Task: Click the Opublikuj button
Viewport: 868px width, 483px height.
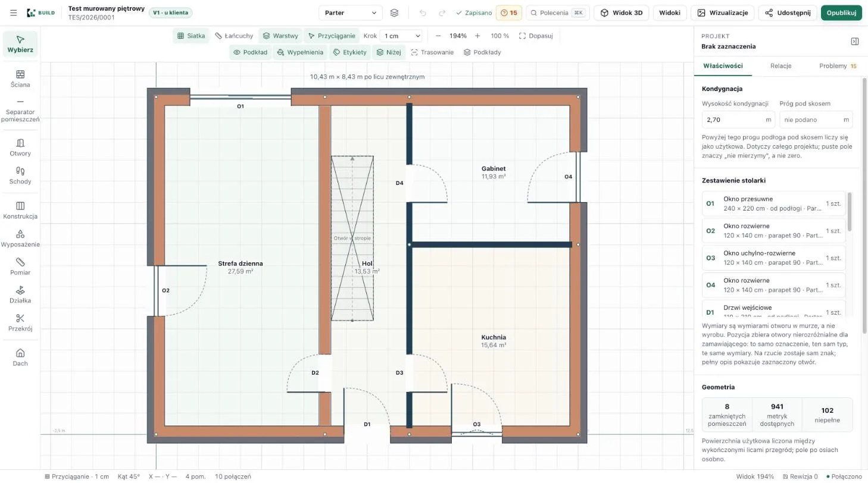Action: (841, 12)
